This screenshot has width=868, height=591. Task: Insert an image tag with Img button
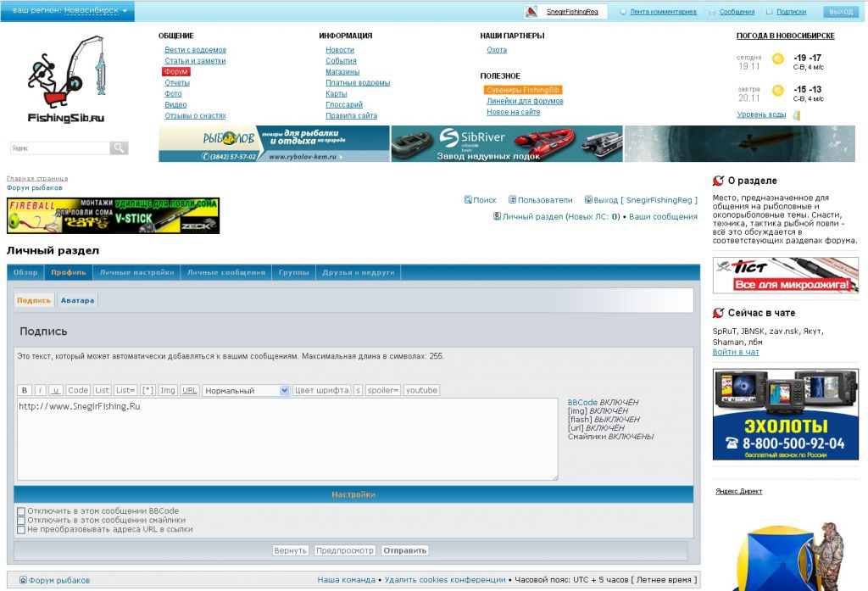click(168, 391)
